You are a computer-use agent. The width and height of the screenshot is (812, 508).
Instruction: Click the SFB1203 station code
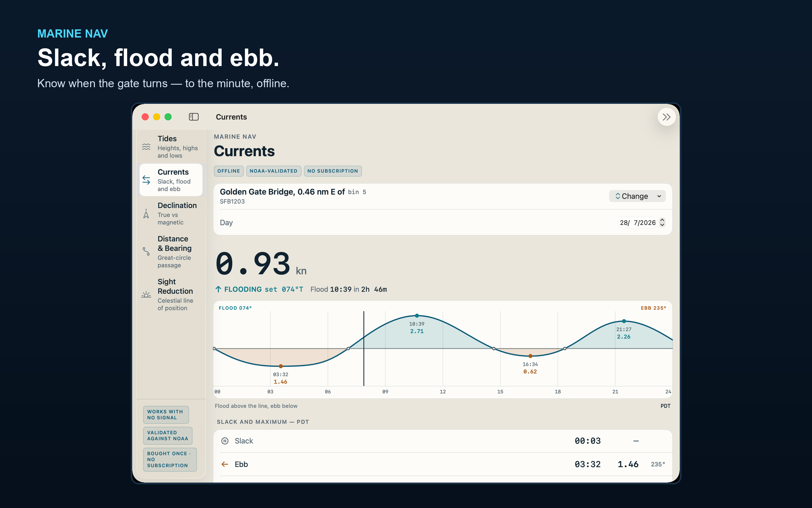(232, 202)
